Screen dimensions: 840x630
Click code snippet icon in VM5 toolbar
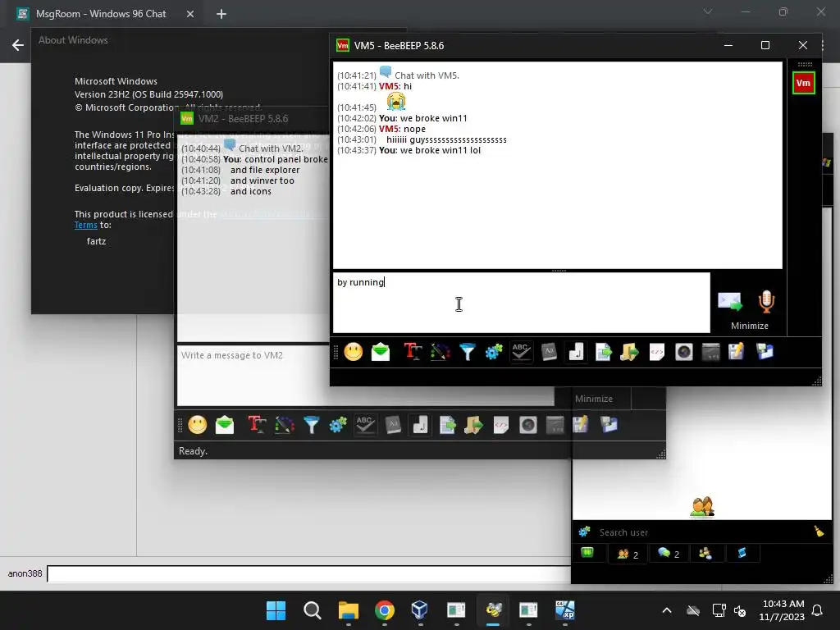pos(657,352)
